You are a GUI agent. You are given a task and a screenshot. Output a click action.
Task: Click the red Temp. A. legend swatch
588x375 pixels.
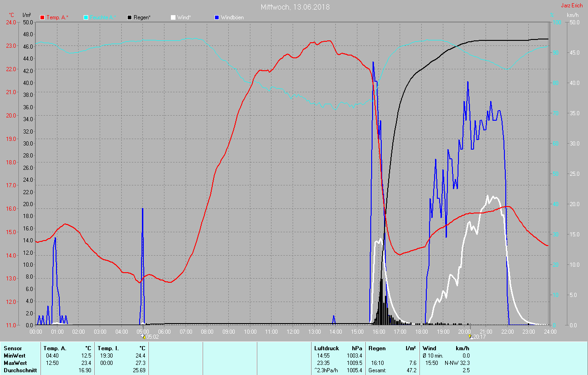tap(43, 17)
